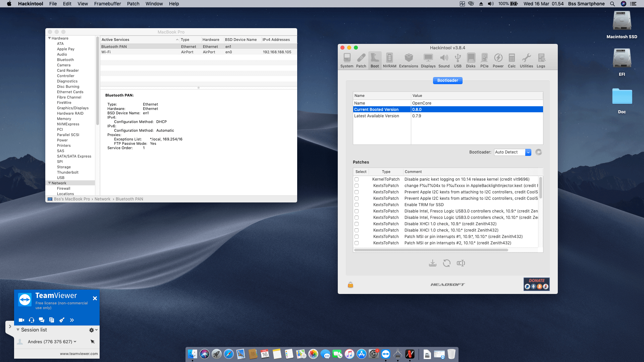644x362 pixels.
Task: Check Patch MSI or pin interrupts #1
Action: click(357, 237)
